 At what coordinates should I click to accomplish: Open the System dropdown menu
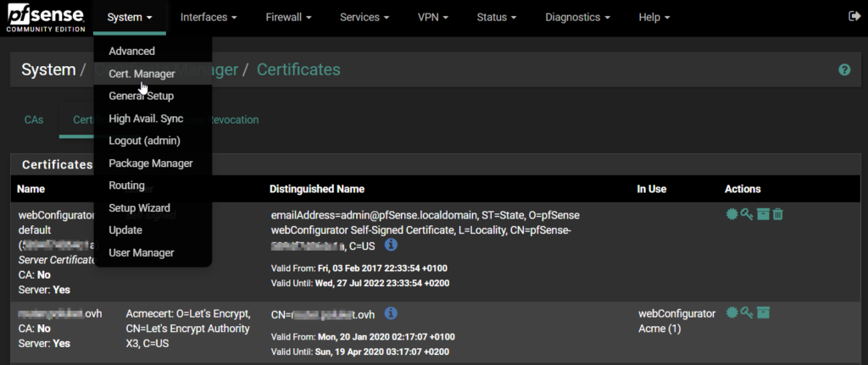point(130,18)
